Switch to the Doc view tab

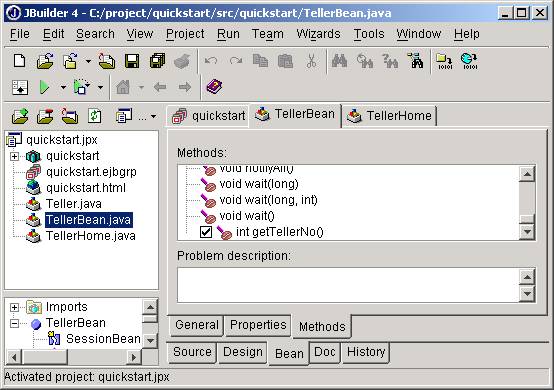click(325, 352)
